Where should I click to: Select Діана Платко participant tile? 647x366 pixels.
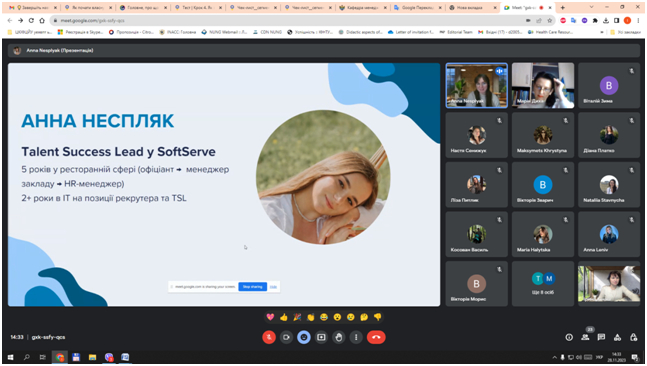609,135
